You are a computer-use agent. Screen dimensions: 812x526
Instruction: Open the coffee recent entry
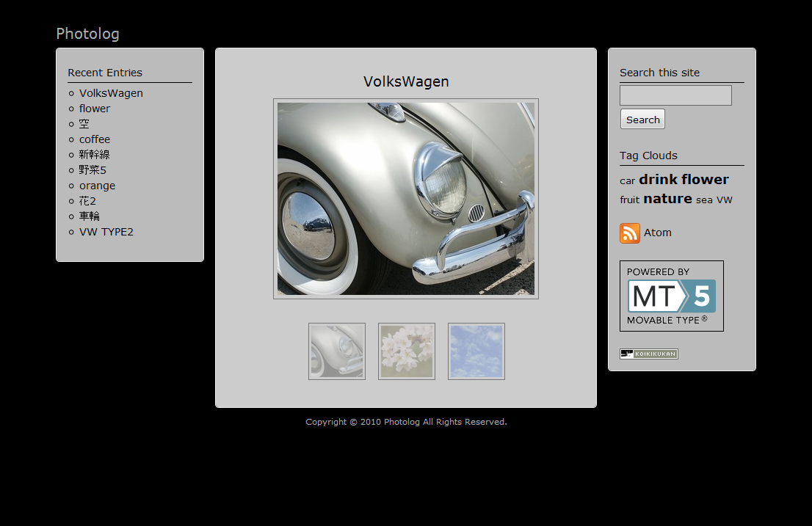pyautogui.click(x=94, y=139)
